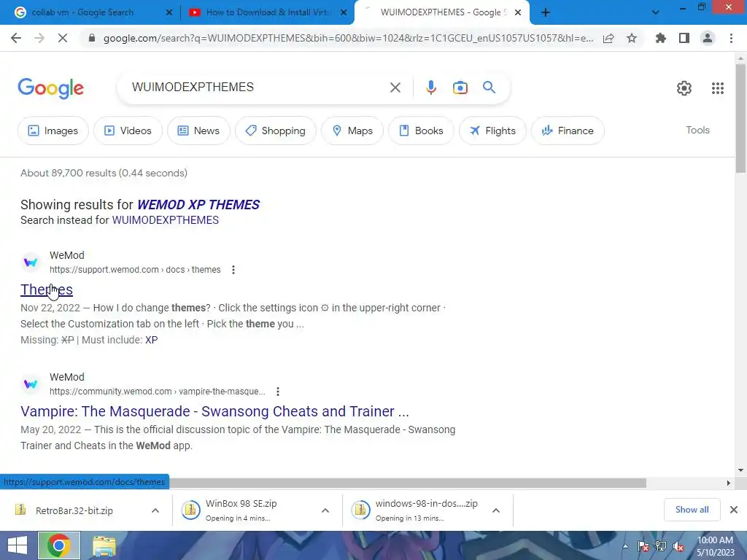Filter results by Books
The width and height of the screenshot is (747, 560).
click(421, 131)
